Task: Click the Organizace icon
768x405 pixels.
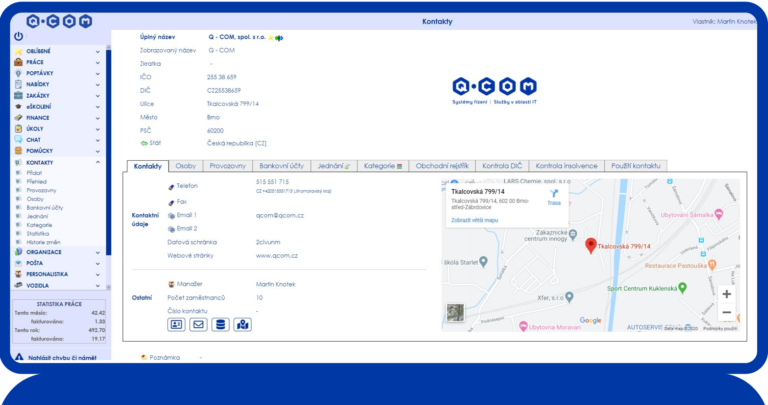Action: click(19, 252)
